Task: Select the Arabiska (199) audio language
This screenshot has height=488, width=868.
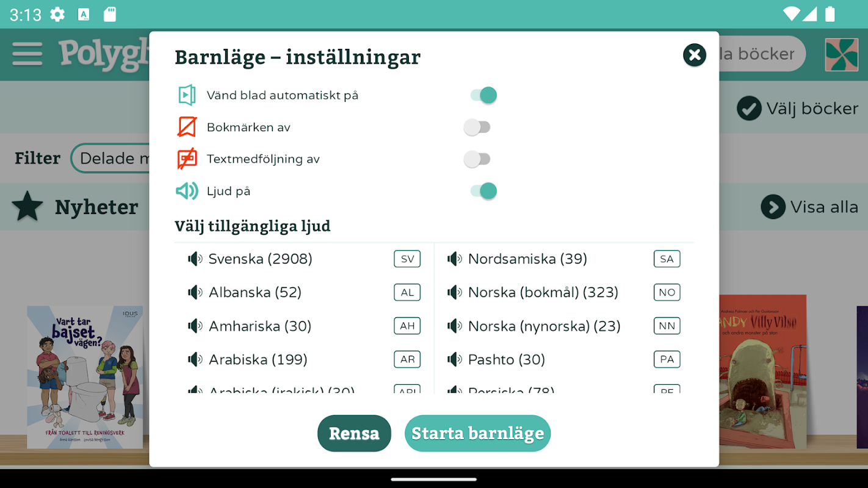Action: [304, 359]
